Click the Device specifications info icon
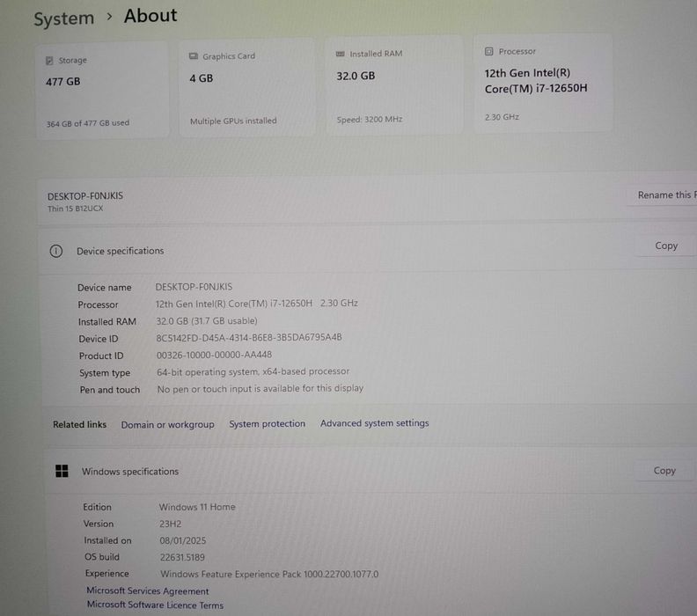This screenshot has height=616, width=697. (x=56, y=251)
